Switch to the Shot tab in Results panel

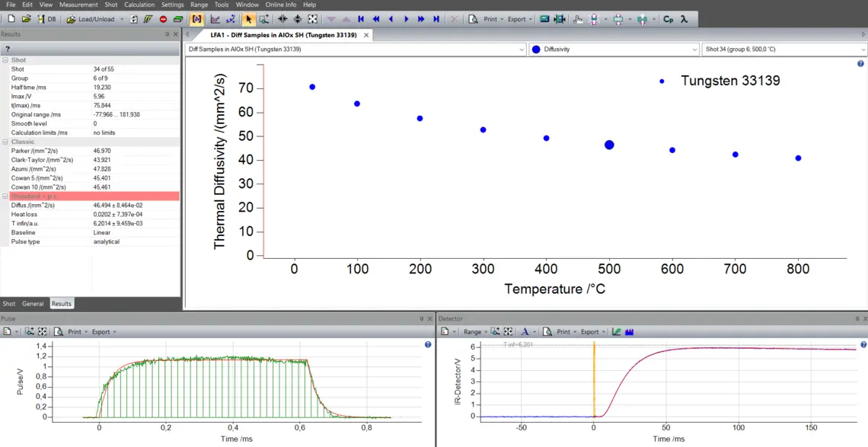pyautogui.click(x=9, y=304)
